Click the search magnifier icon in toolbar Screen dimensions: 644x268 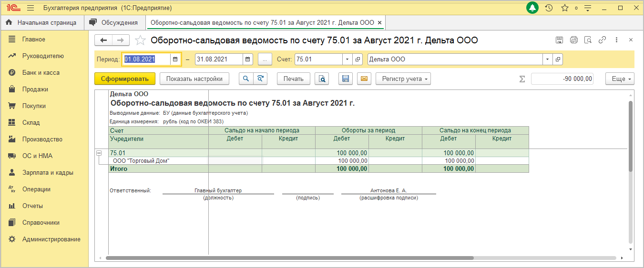[x=246, y=79]
